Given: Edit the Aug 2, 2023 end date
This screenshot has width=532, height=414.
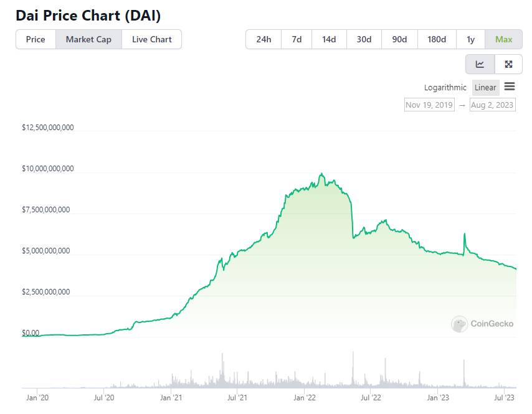Looking at the screenshot, I should tap(492, 105).
